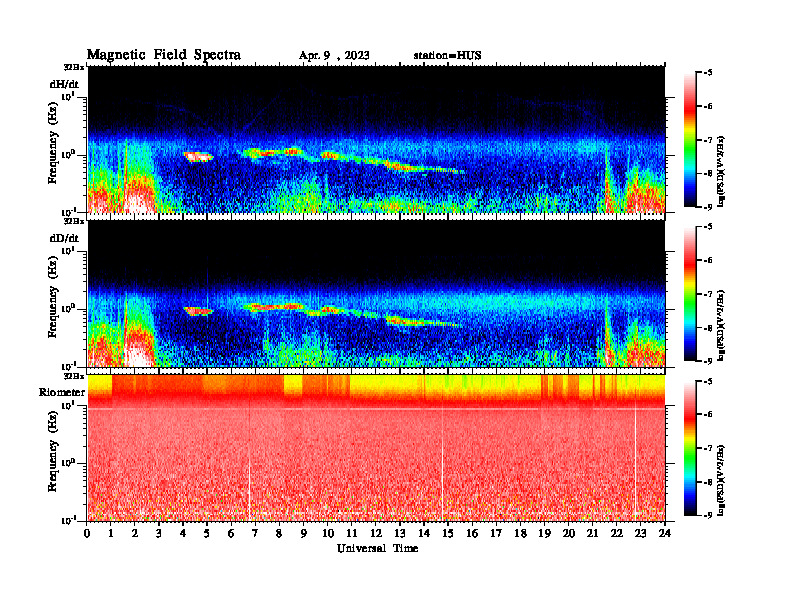Click the 'dD/dt' panel label
This screenshot has height=612, width=792.
coord(64,238)
